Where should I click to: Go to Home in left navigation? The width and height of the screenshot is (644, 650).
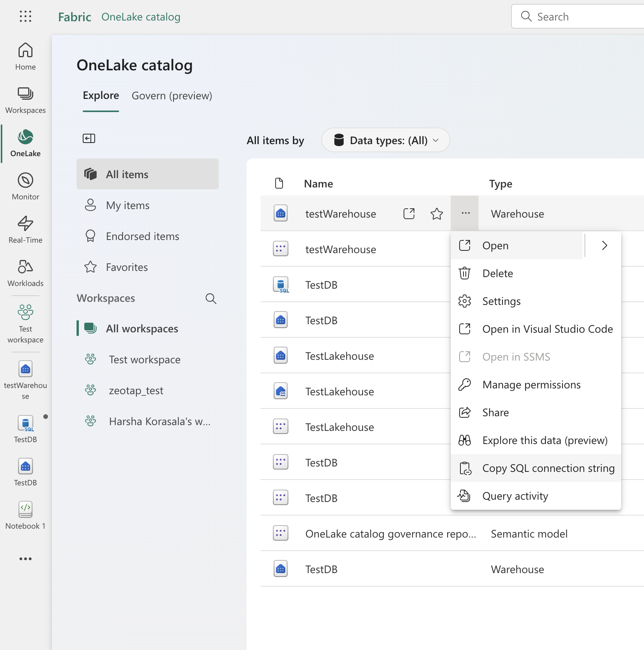26,56
